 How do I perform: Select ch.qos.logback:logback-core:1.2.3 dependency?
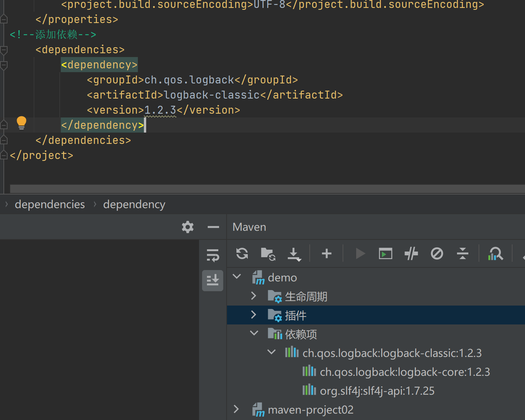click(405, 372)
